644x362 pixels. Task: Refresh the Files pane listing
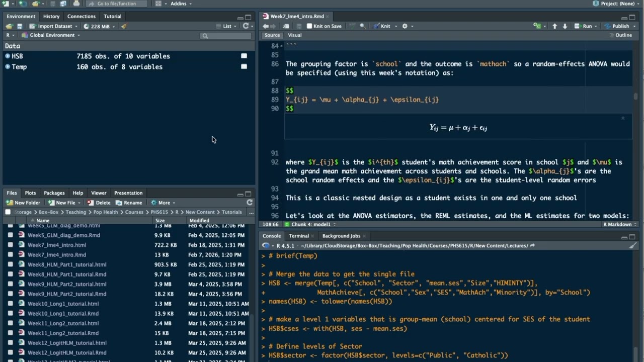click(x=250, y=203)
